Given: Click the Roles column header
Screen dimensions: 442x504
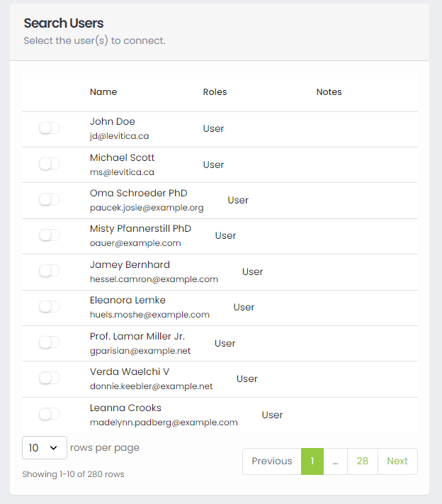Looking at the screenshot, I should (215, 92).
